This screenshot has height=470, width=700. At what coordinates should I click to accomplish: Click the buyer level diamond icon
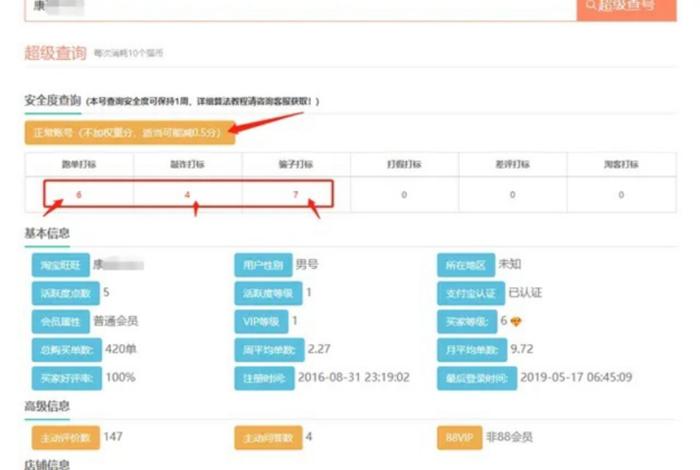(516, 321)
